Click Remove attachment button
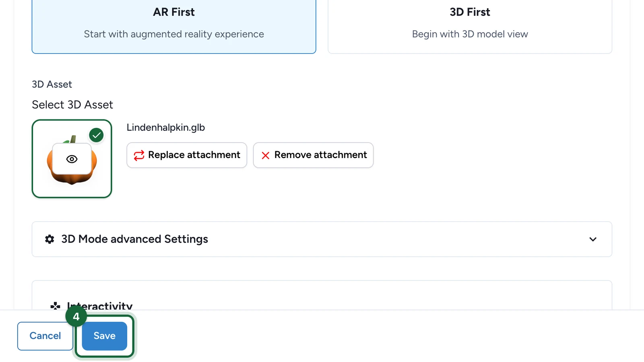644x362 pixels. [313, 155]
